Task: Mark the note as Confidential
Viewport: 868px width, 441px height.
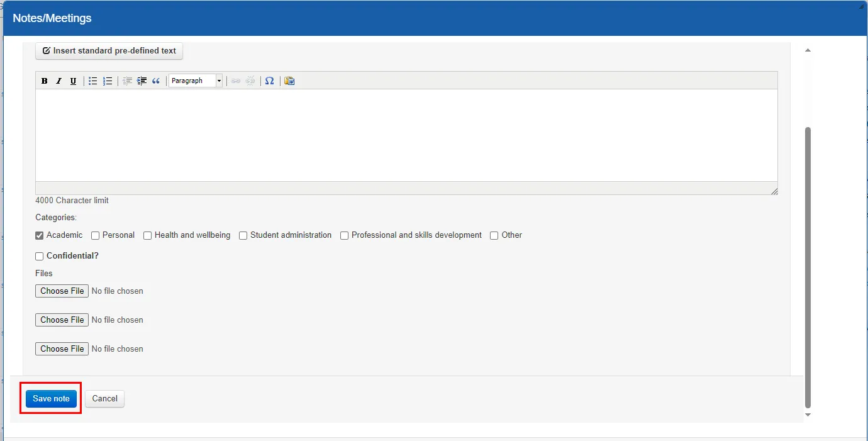Action: pyautogui.click(x=39, y=256)
